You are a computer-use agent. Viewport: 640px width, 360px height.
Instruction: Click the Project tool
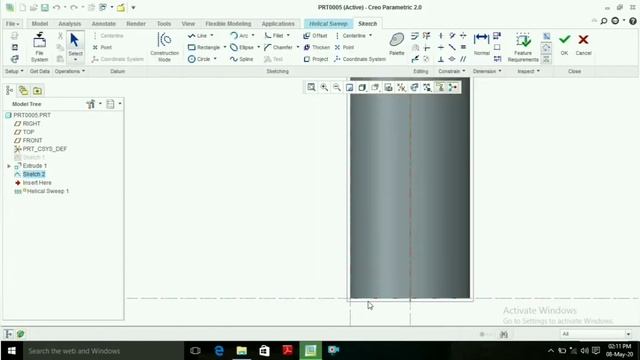[316, 59]
